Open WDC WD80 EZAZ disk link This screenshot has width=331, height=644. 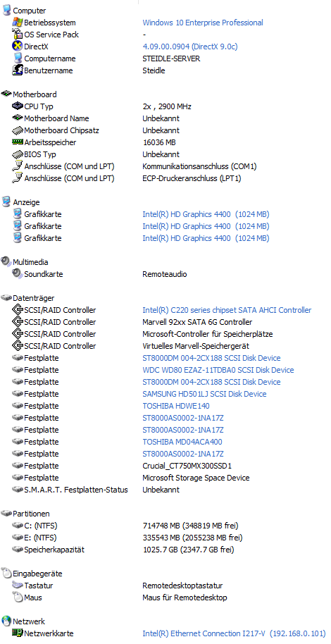pos(218,370)
